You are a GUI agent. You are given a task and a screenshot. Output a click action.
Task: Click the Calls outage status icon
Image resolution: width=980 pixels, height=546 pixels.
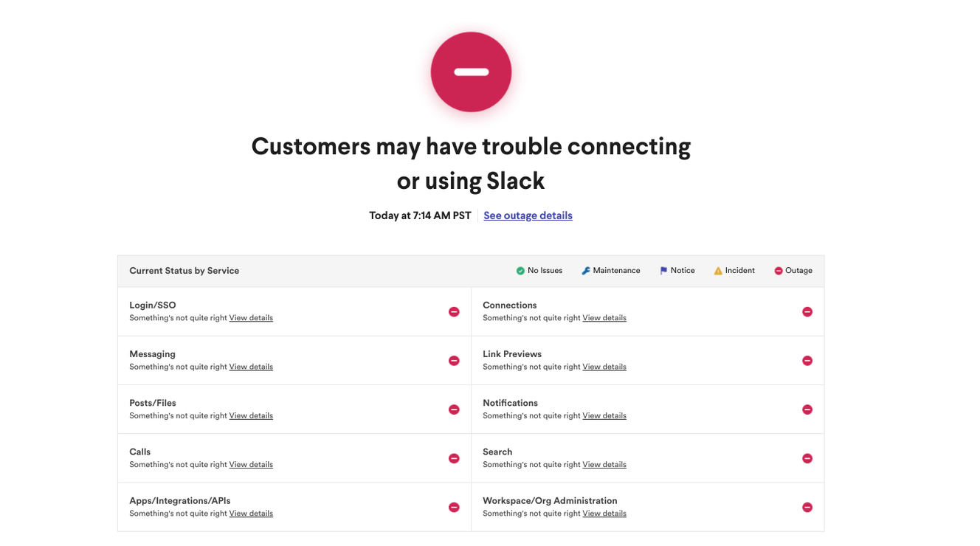[454, 458]
